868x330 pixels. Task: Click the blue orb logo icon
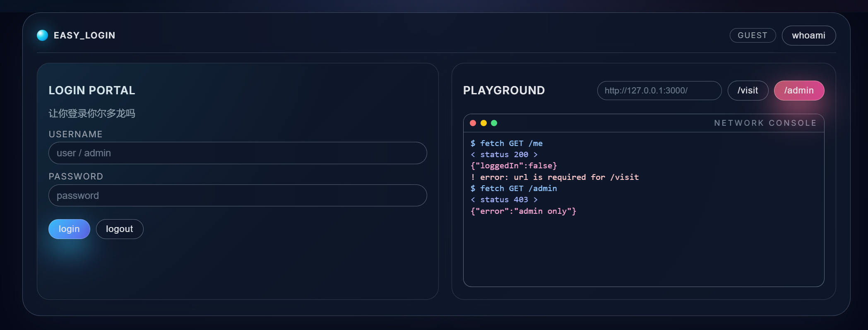coord(42,36)
